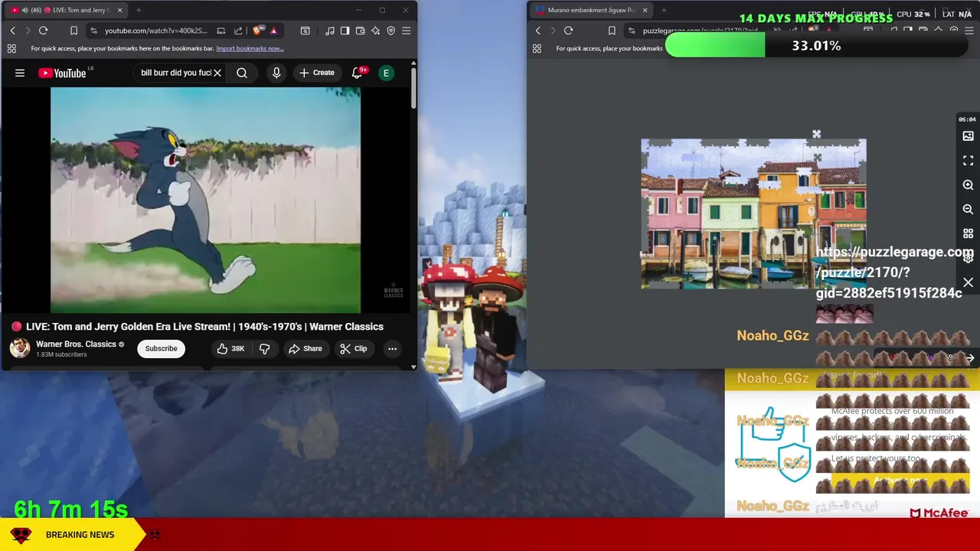Open more actions three-dot menu under video
Image resolution: width=980 pixels, height=551 pixels.
[392, 349]
